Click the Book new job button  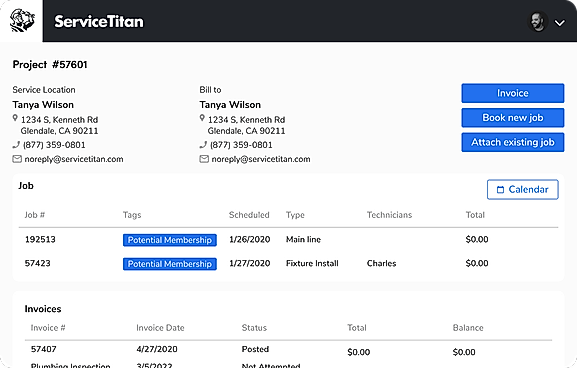point(513,118)
